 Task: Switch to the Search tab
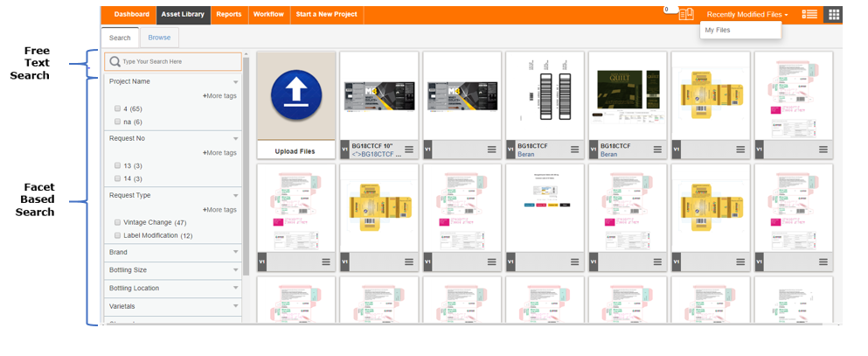(x=120, y=38)
